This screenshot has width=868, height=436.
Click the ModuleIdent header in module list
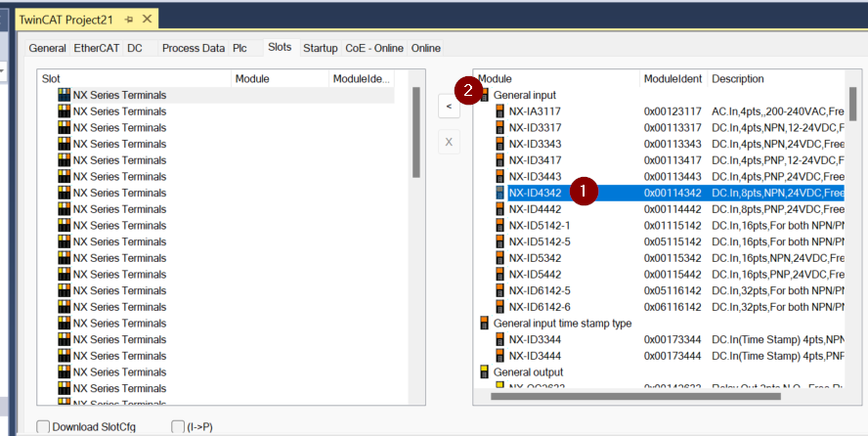[x=673, y=78]
